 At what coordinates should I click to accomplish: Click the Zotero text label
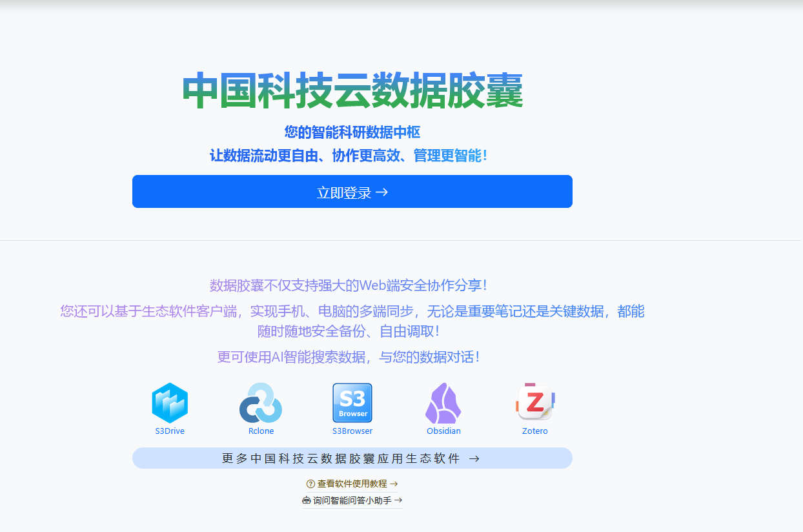535,431
